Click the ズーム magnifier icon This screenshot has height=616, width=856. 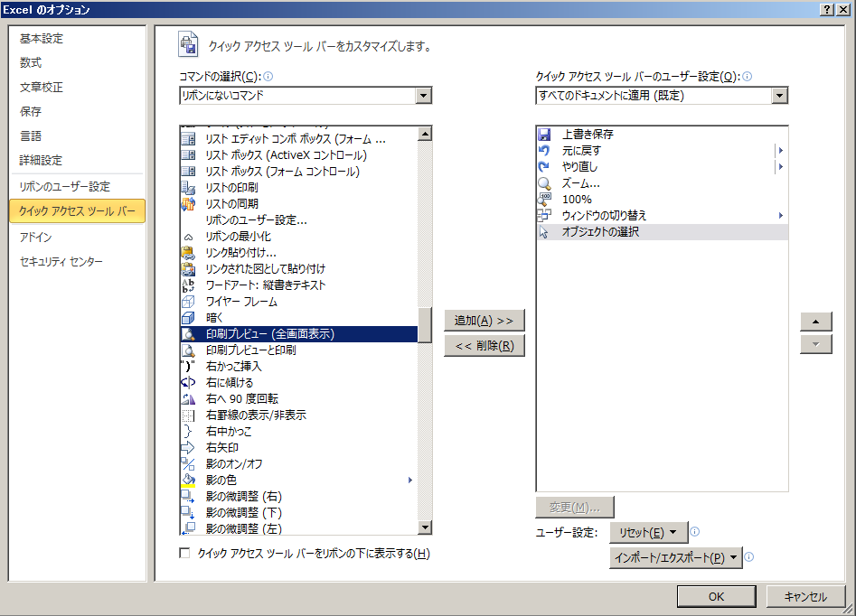tap(544, 183)
